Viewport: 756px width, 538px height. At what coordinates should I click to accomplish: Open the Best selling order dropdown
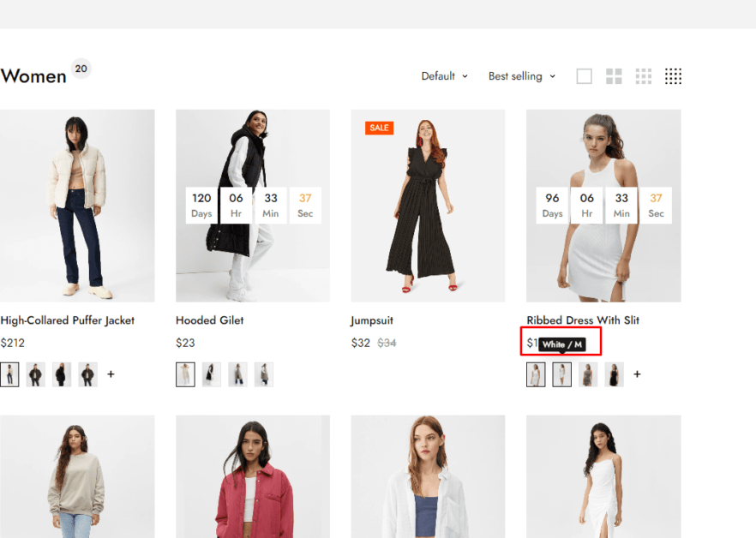(521, 75)
